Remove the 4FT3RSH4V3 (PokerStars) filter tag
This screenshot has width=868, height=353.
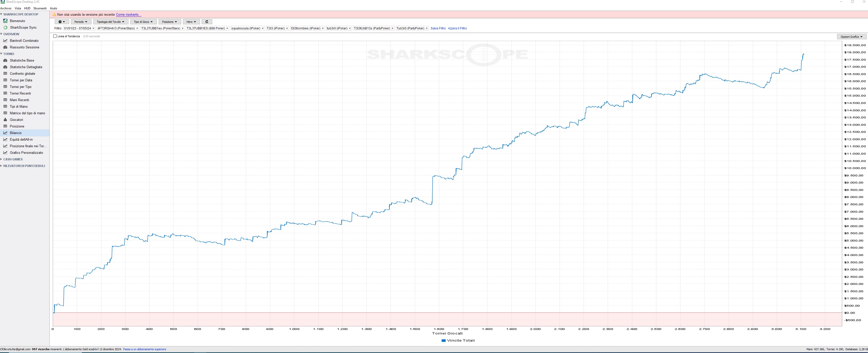coord(137,28)
